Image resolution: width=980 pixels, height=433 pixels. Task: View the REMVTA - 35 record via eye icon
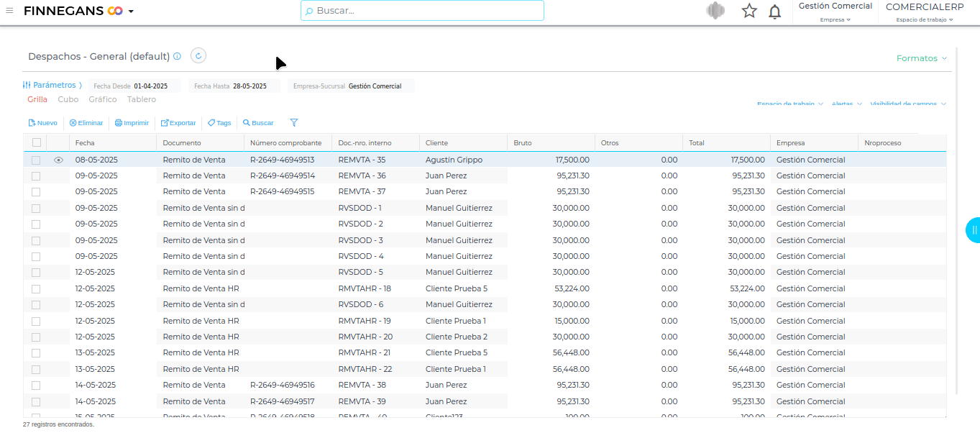pyautogui.click(x=58, y=160)
